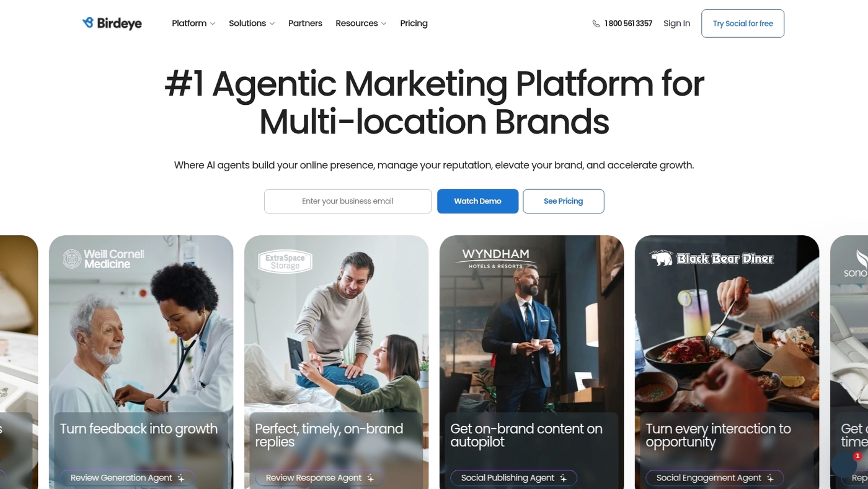Click the Black Bear Diner logo

click(712, 258)
